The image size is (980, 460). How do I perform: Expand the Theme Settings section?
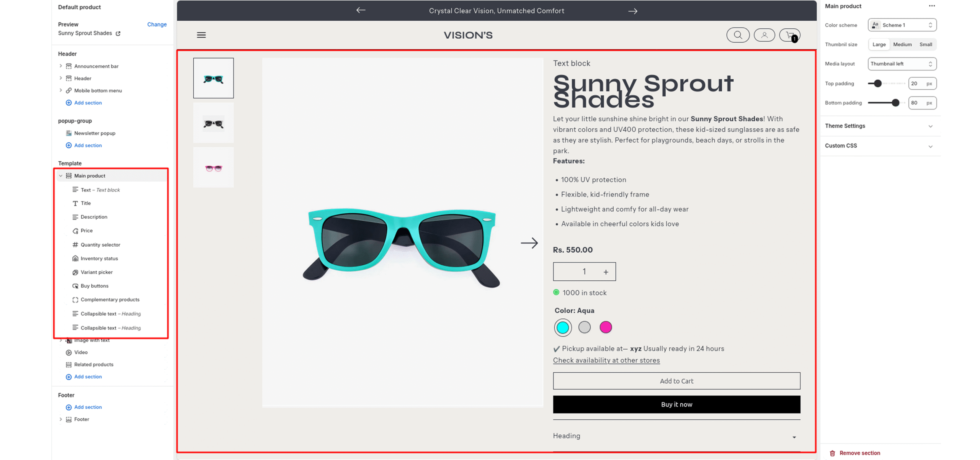(880, 126)
